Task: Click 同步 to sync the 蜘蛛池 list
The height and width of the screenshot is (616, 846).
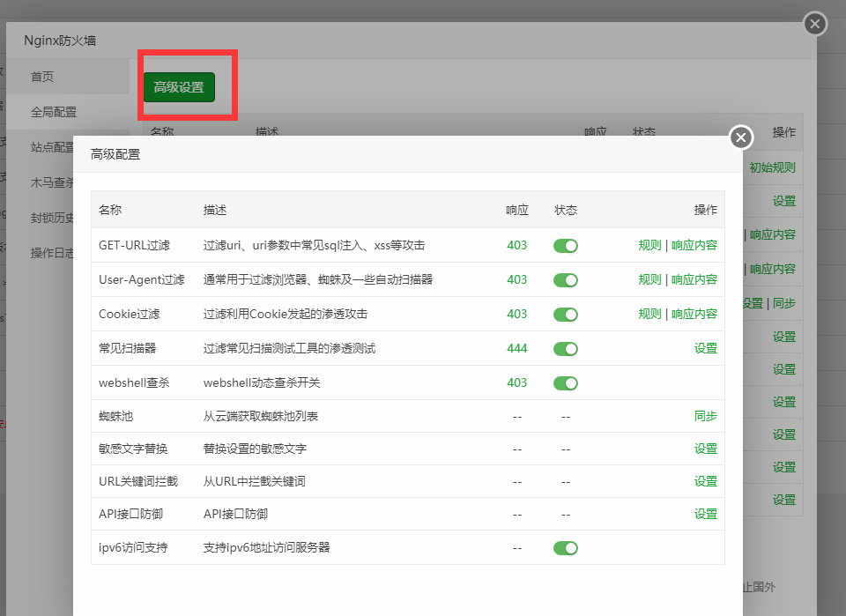Action: pos(705,414)
